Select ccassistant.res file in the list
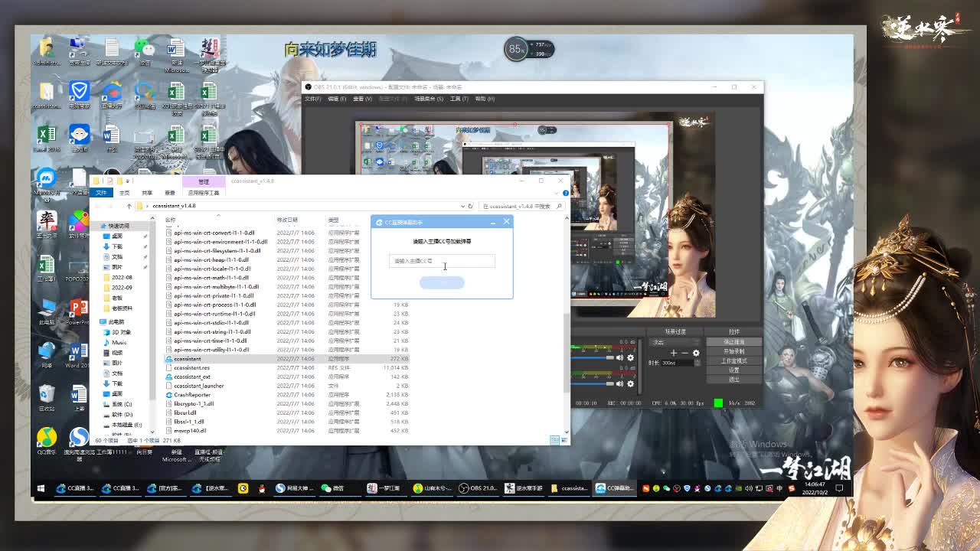Viewport: 980px width, 551px height. click(191, 368)
